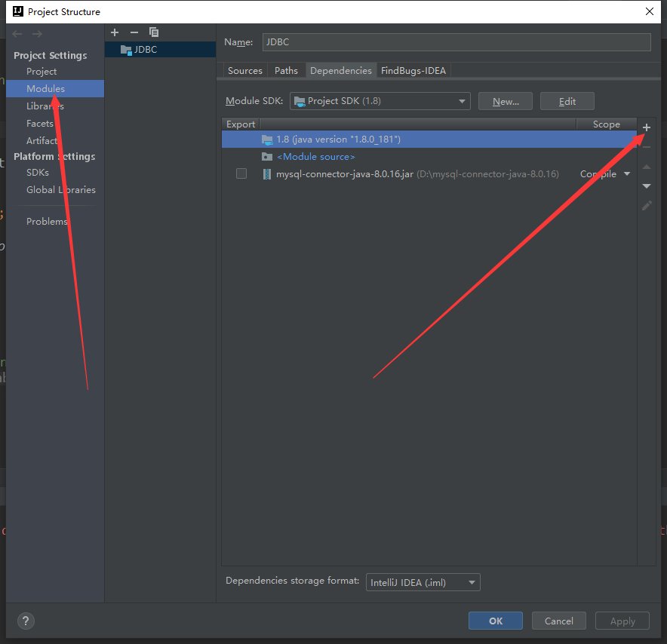The height and width of the screenshot is (644, 667).
Task: Open the Module SDK dropdown
Action: coord(380,101)
